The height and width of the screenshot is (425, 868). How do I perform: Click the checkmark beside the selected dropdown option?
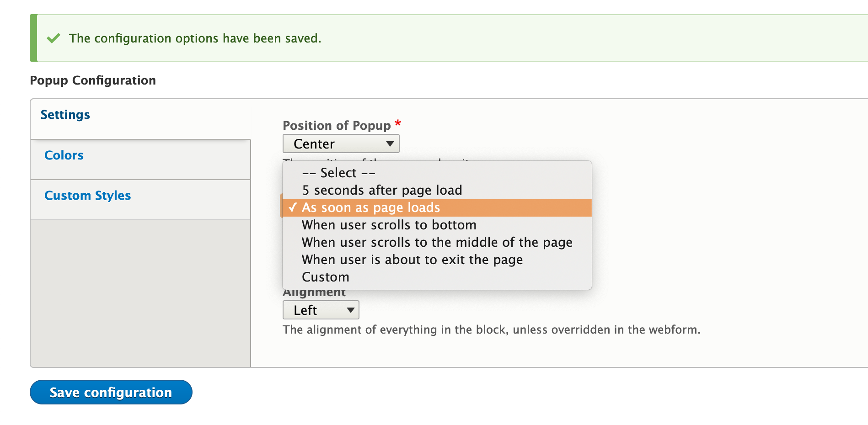tap(293, 208)
